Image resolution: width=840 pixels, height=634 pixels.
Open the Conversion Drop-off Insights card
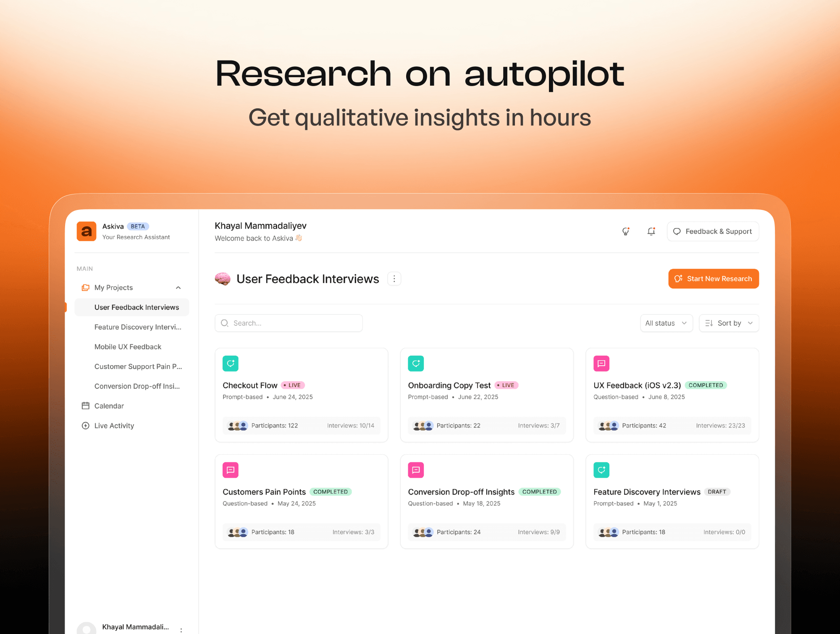click(461, 492)
